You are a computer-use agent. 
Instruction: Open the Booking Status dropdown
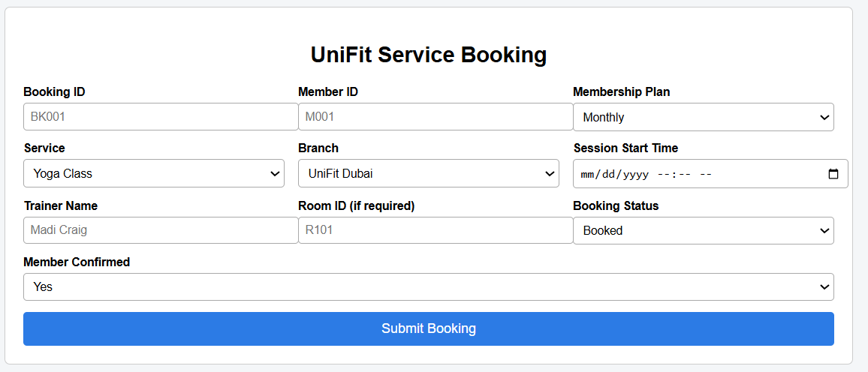tap(703, 230)
